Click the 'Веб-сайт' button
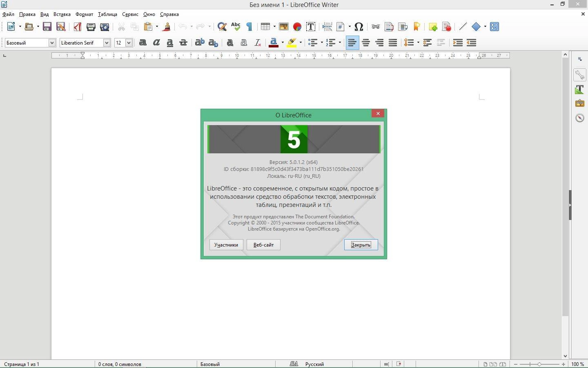The width and height of the screenshot is (588, 368). coord(263,245)
